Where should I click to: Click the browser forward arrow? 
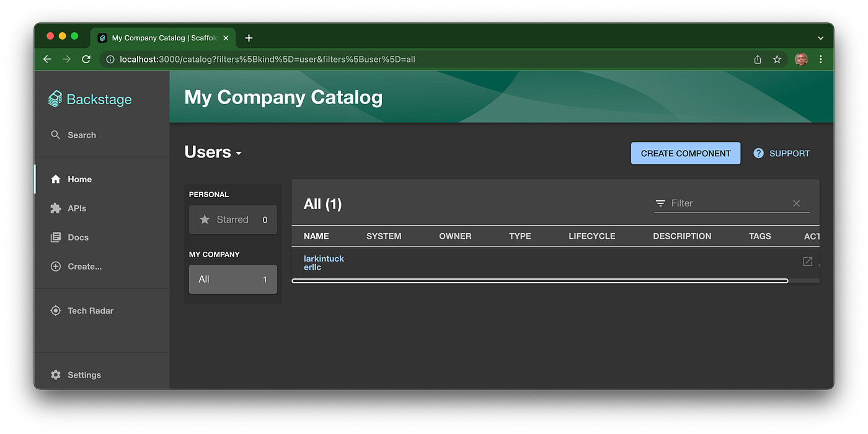(x=66, y=60)
